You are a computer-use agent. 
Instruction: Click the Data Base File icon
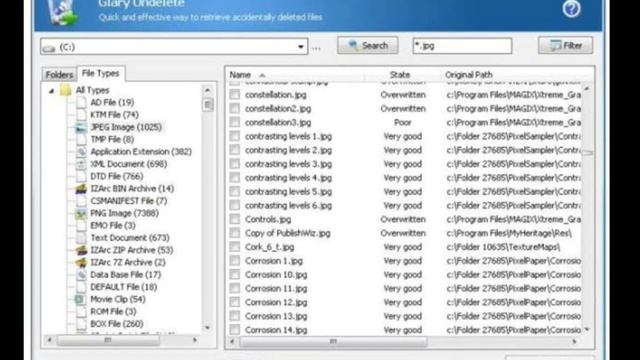81,274
